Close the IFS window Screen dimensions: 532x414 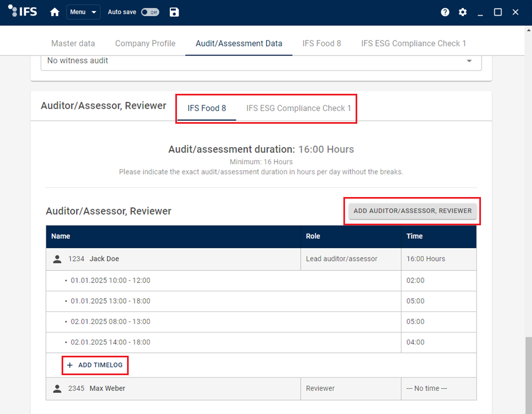pos(515,12)
